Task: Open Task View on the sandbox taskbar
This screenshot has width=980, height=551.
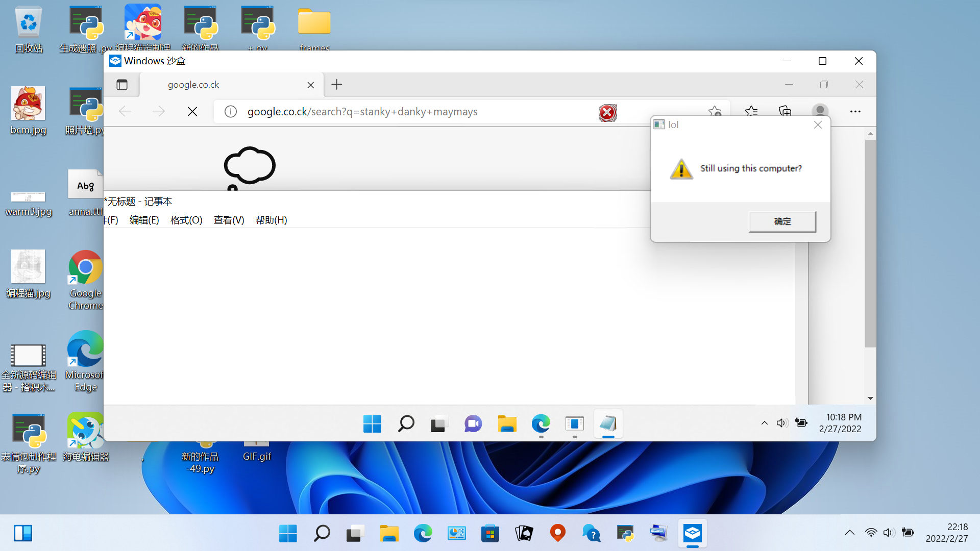Action: pos(439,423)
